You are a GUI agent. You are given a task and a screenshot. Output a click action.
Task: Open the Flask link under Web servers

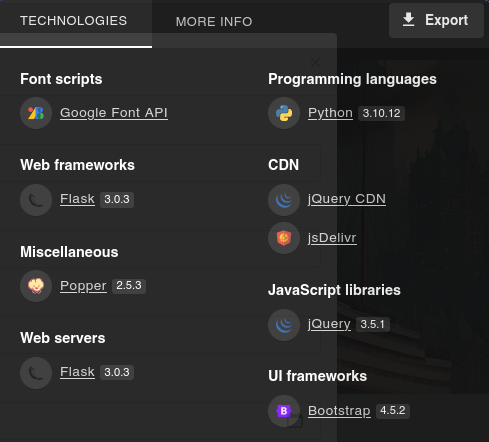tap(77, 372)
